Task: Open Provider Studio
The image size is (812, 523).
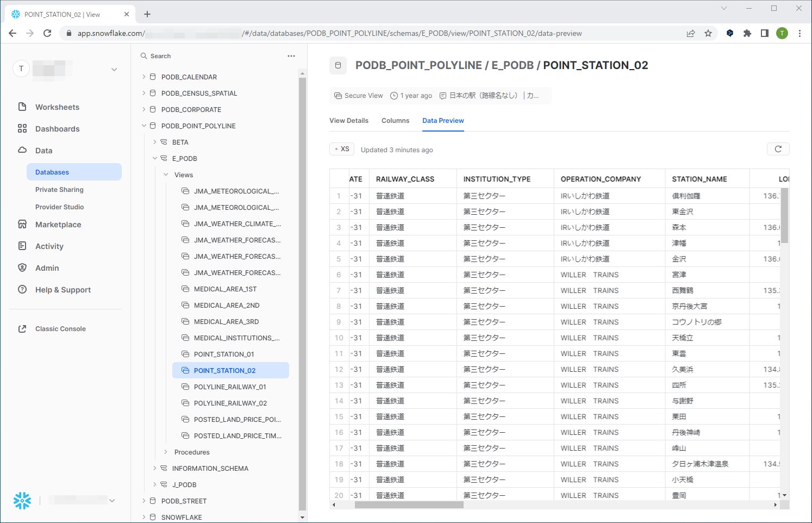Action: point(60,207)
